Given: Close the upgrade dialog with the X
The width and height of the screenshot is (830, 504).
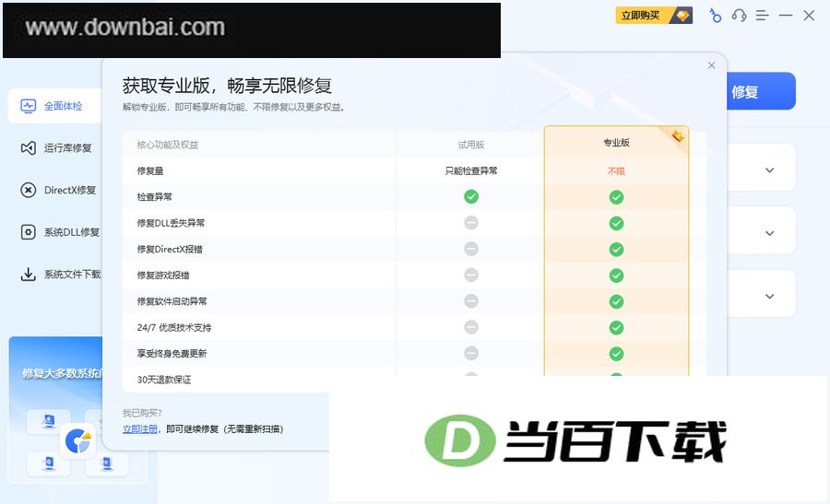Looking at the screenshot, I should pyautogui.click(x=711, y=65).
